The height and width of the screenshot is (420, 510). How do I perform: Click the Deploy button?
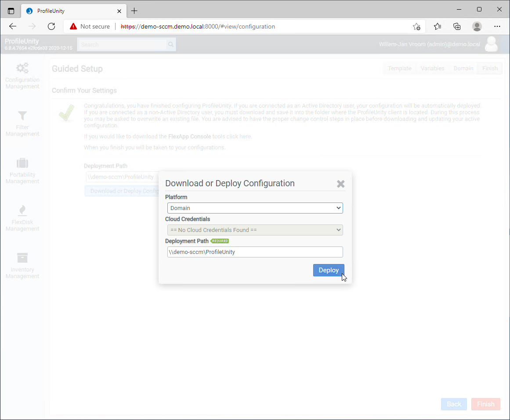329,270
